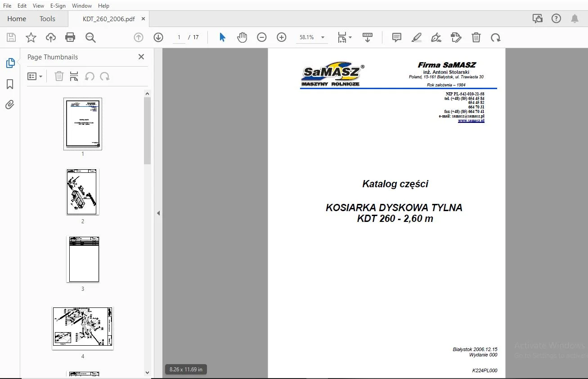Open the www.samasz.pl link

pyautogui.click(x=471, y=121)
